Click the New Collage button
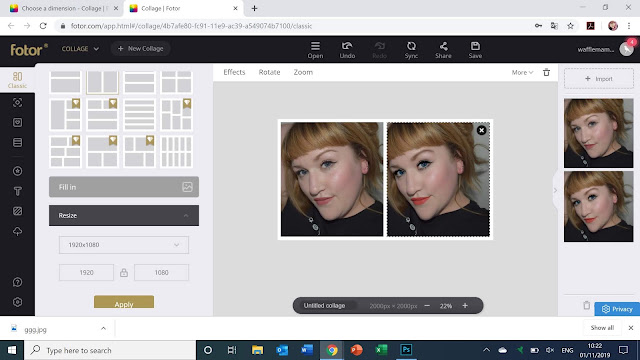The width and height of the screenshot is (640, 360). [x=140, y=49]
